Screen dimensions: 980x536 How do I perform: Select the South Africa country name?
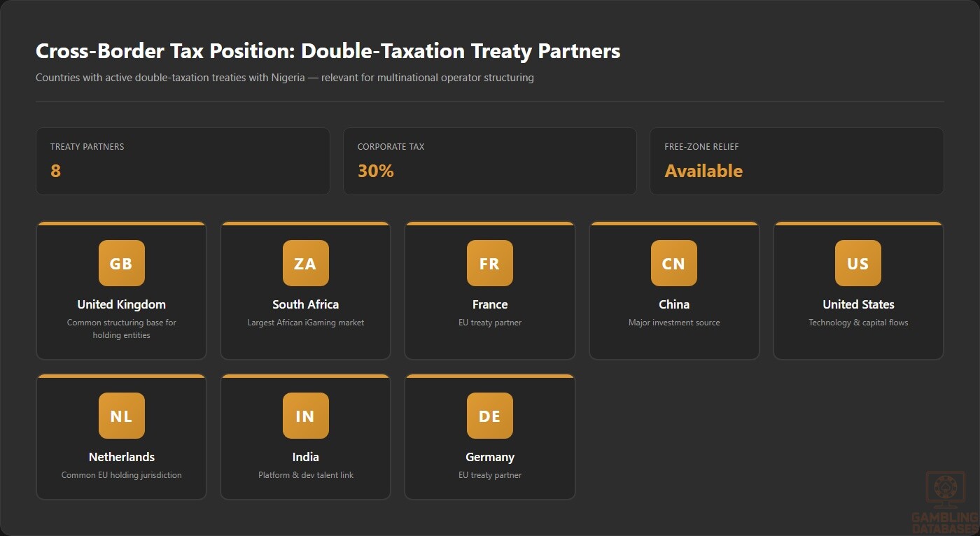tap(305, 304)
